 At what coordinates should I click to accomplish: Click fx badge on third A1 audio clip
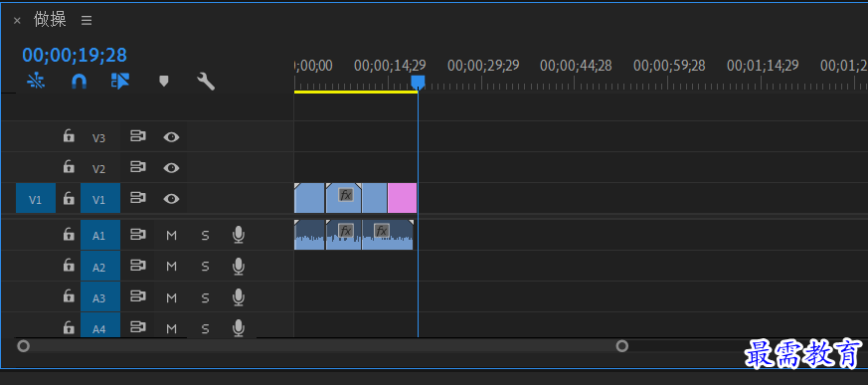[x=382, y=231]
